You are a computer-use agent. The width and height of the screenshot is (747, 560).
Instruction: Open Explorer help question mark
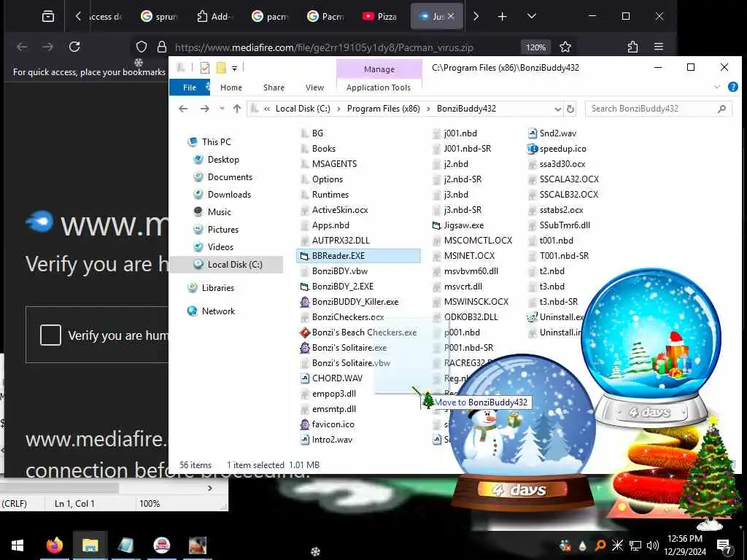[x=732, y=87]
